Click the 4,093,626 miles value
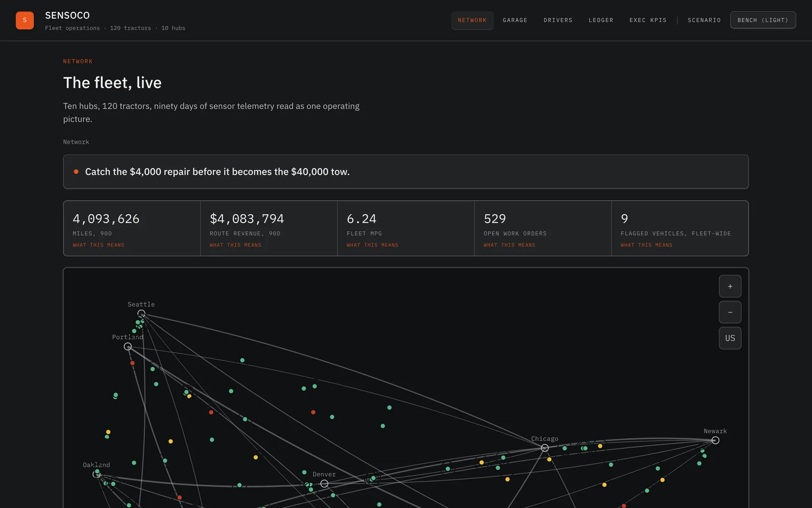Screen dimensions: 812x508 click(106, 219)
